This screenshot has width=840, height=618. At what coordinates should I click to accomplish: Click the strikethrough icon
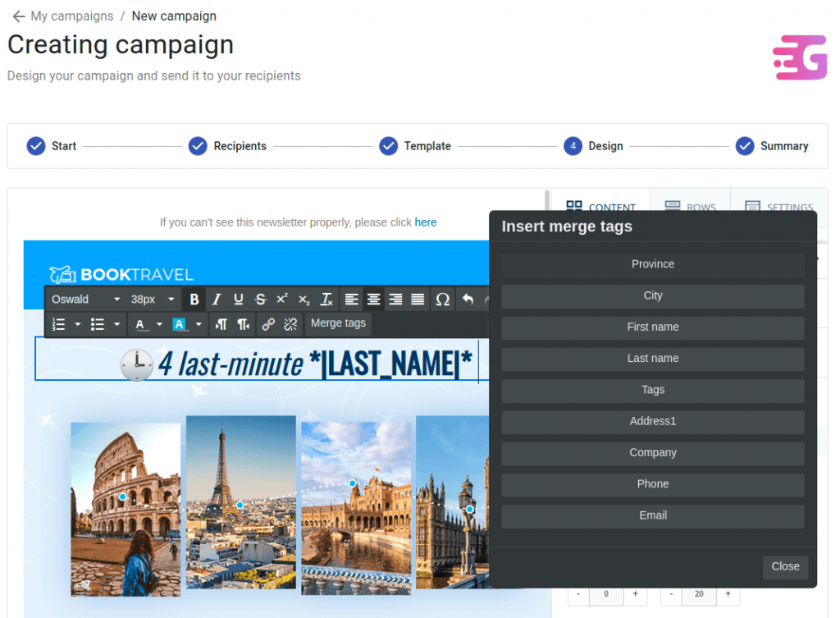click(260, 300)
